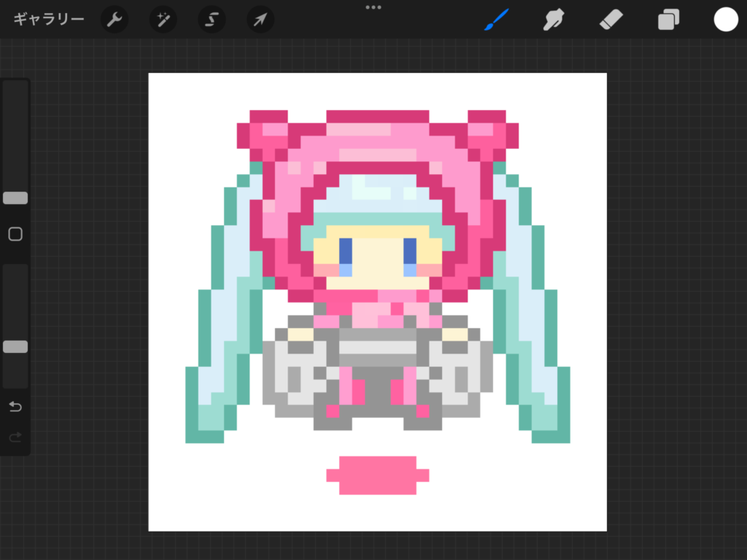Select the Eraser tool
This screenshot has height=560, width=747.
coord(611,20)
